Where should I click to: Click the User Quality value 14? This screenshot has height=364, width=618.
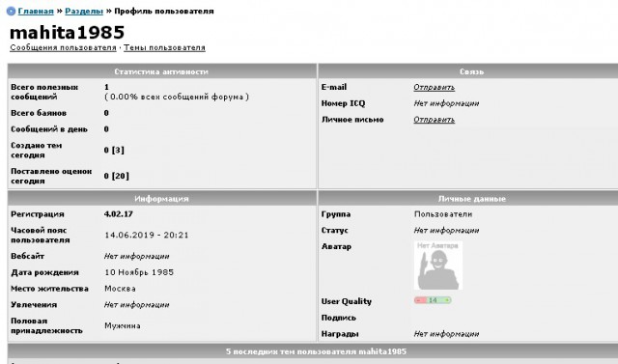point(433,300)
